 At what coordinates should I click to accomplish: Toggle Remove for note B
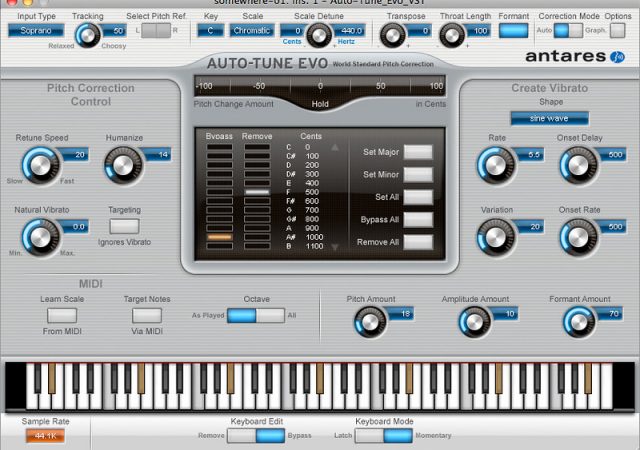pyautogui.click(x=257, y=246)
